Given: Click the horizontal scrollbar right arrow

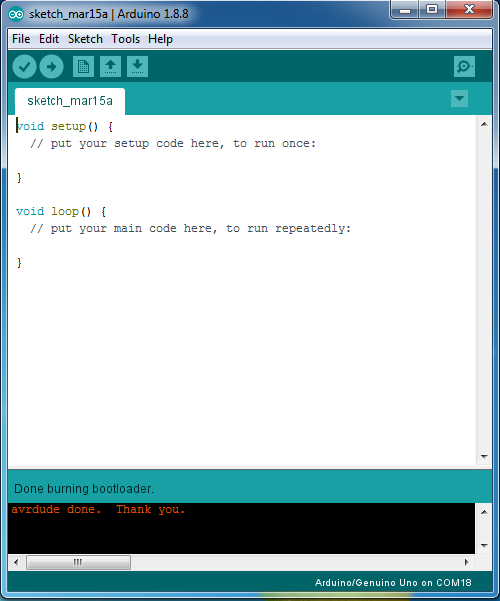Looking at the screenshot, I should click(x=467, y=562).
